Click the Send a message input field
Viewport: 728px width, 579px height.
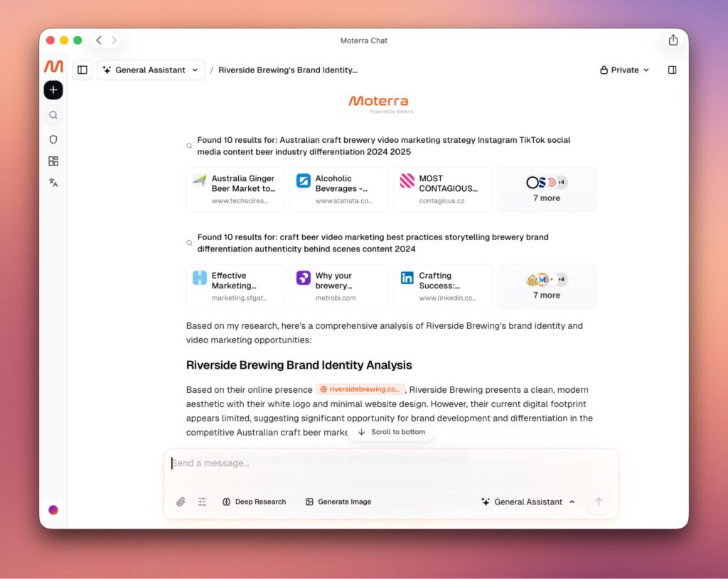[x=391, y=463]
